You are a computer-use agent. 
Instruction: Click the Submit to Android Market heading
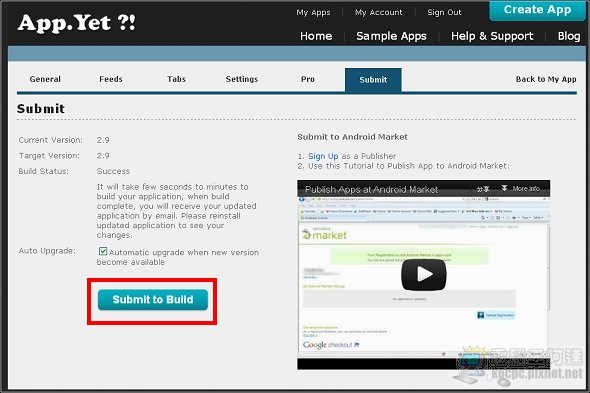pyautogui.click(x=353, y=137)
